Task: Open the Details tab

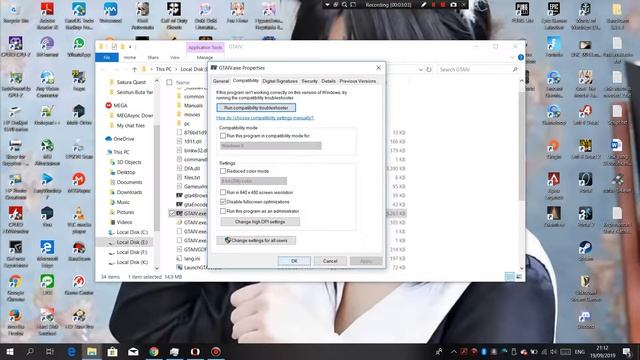Action: 328,81
